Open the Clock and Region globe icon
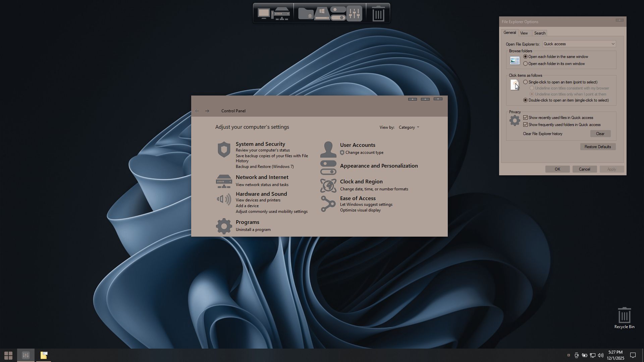The height and width of the screenshot is (362, 644). point(328,185)
